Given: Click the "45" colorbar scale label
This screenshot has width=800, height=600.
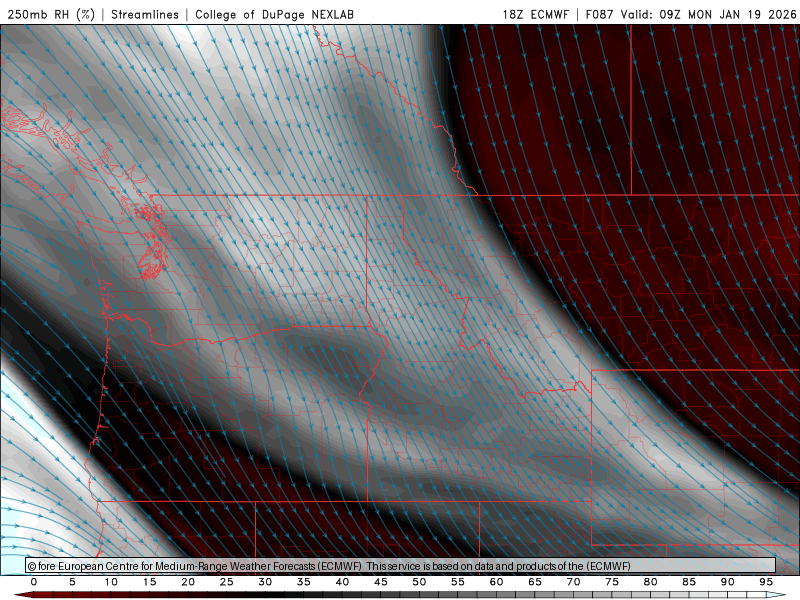Looking at the screenshot, I should click(381, 582).
